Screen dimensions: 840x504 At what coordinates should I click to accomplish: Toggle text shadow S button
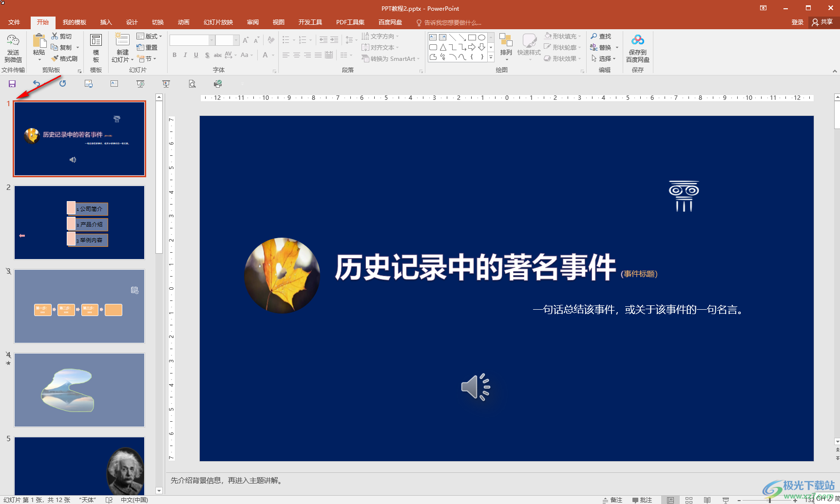point(207,55)
